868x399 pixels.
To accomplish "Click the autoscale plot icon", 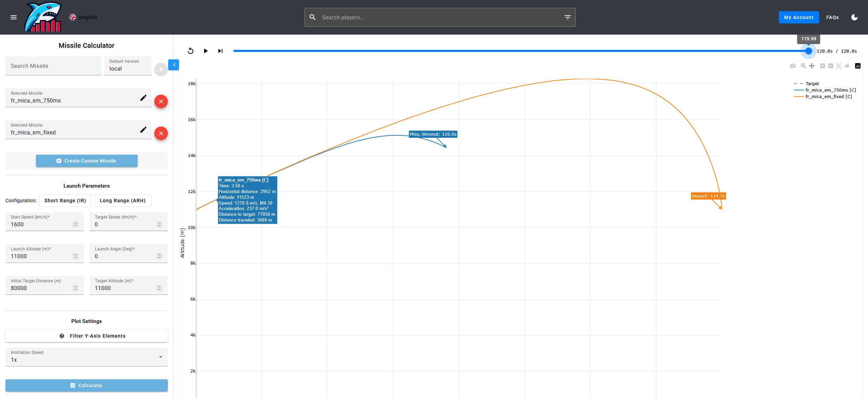I will click(x=839, y=66).
